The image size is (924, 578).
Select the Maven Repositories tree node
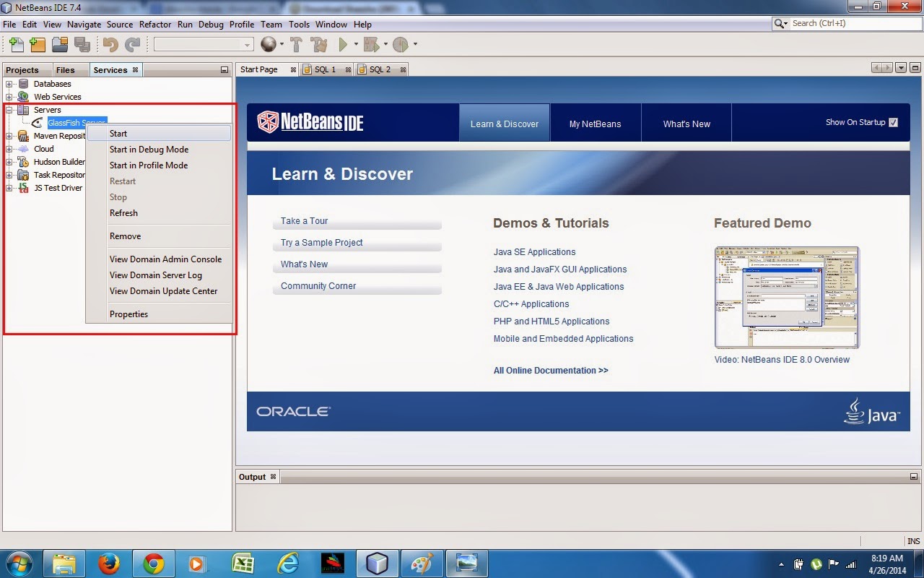pos(60,136)
